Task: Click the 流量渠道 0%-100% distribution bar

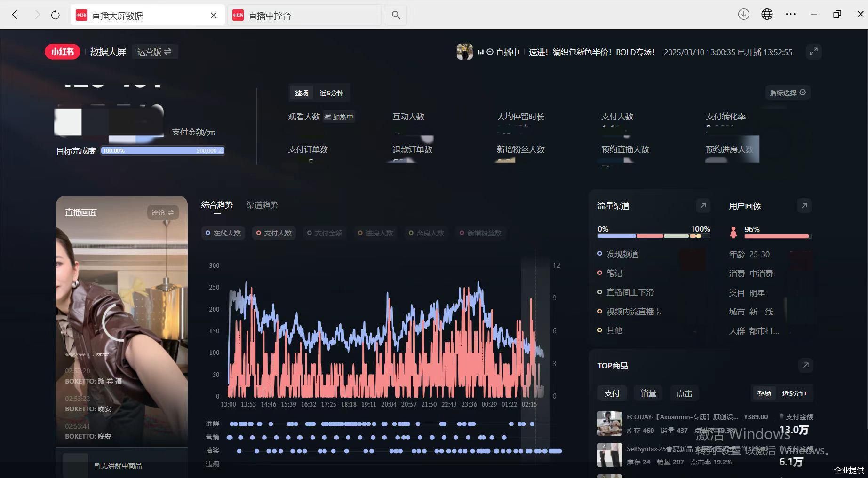Action: [x=654, y=236]
